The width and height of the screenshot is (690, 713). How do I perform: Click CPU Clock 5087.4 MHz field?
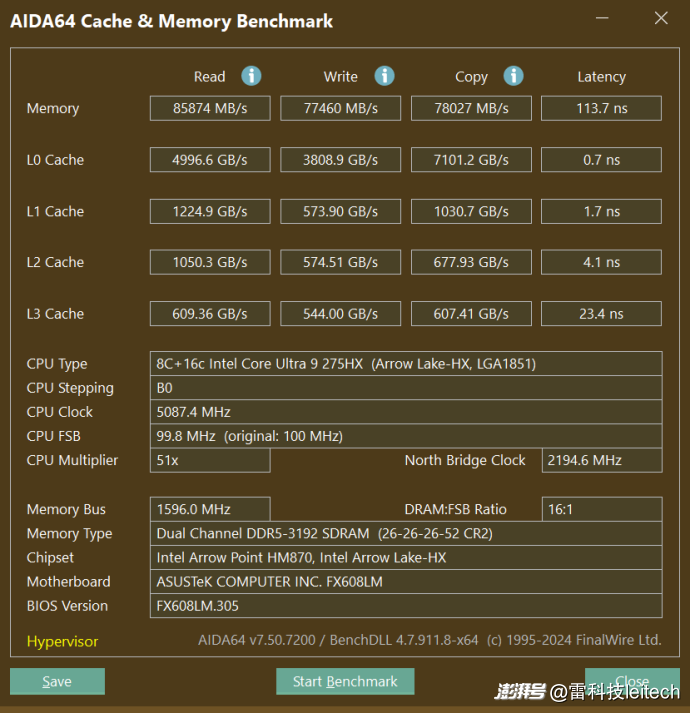406,412
